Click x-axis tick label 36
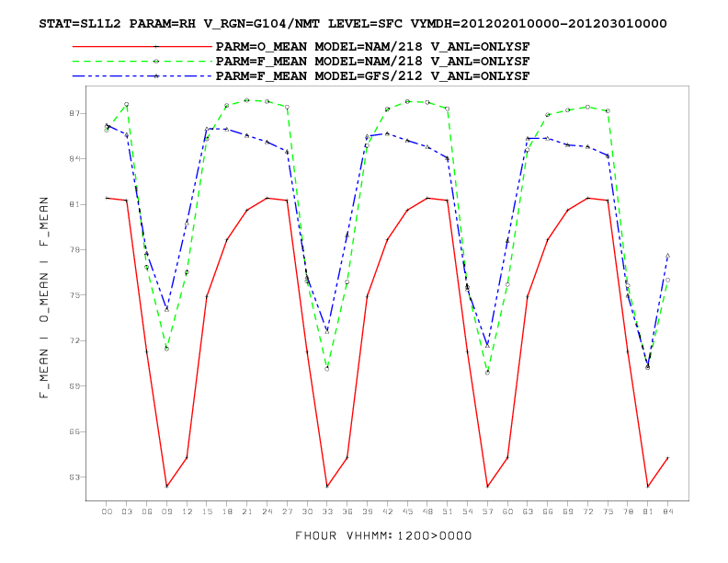The height and width of the screenshot is (563, 728). (347, 511)
